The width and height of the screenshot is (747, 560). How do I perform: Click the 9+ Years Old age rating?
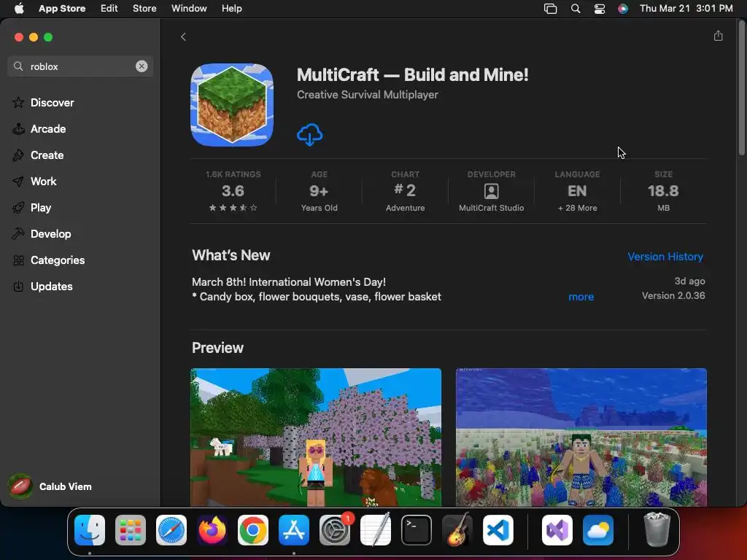tap(319, 191)
